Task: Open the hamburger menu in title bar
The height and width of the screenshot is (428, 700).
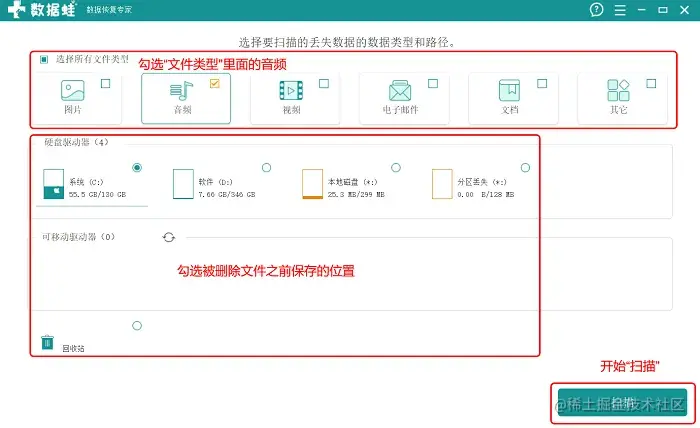Action: pyautogui.click(x=620, y=10)
